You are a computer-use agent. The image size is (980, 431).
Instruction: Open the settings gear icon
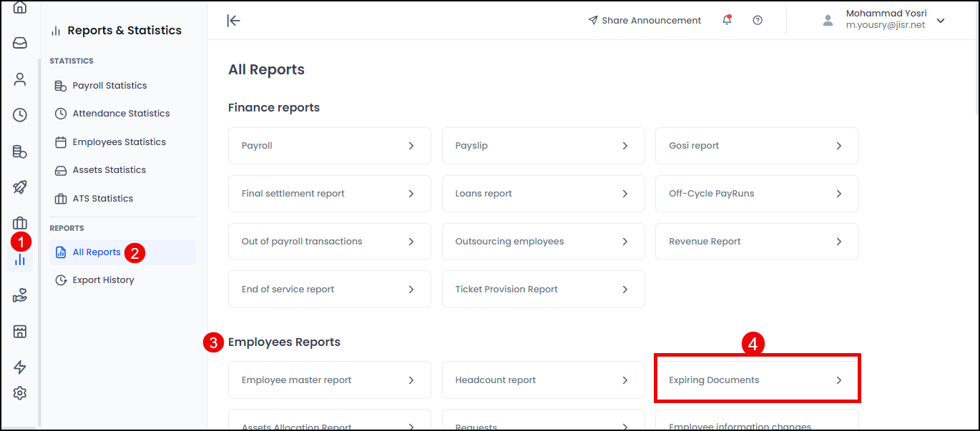(20, 393)
